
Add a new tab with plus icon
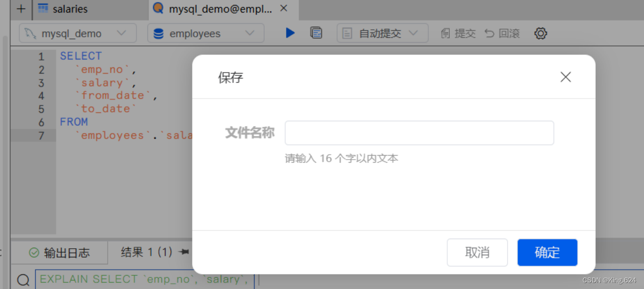pos(21,9)
